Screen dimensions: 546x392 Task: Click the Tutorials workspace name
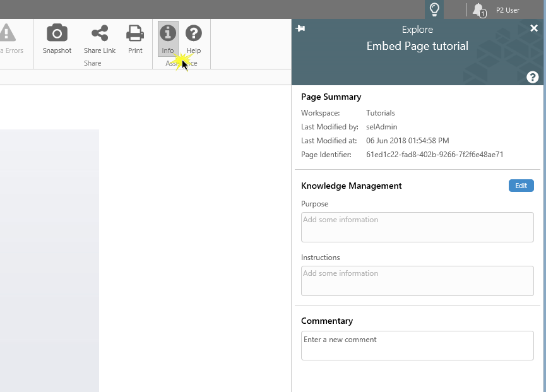click(380, 113)
